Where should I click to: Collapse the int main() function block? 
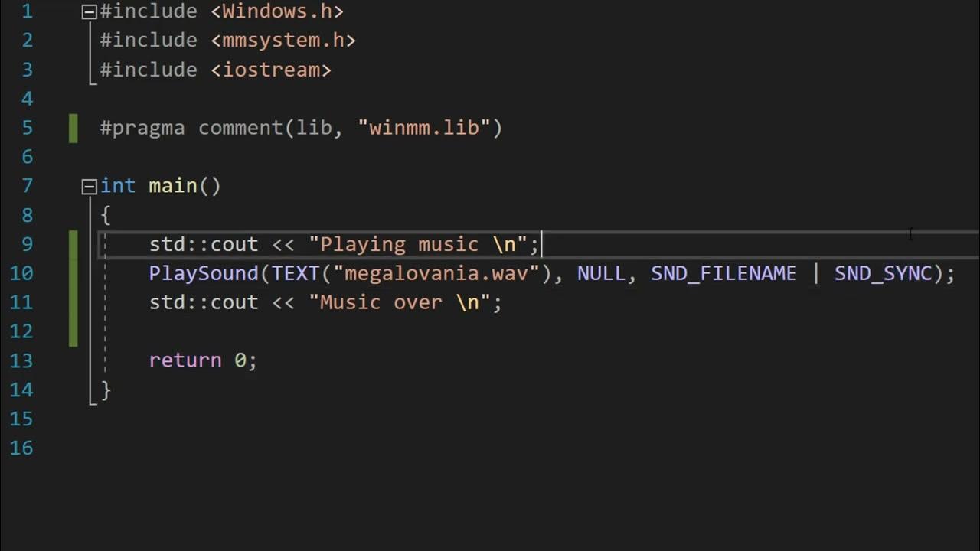click(x=89, y=186)
